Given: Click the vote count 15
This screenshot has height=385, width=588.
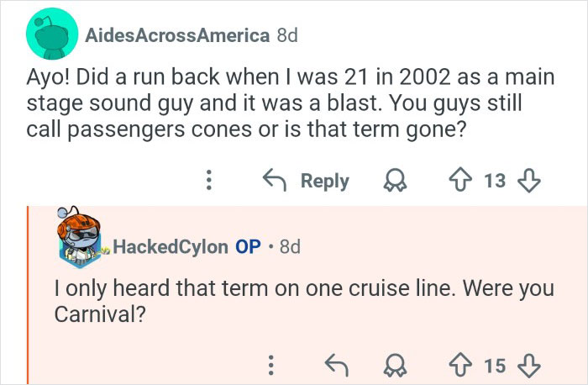Looking at the screenshot, I should pyautogui.click(x=496, y=365).
